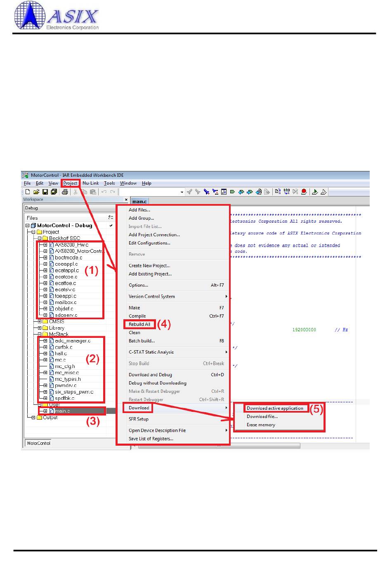
Task: Switch to the main.c editor tab
Action: [x=139, y=202]
